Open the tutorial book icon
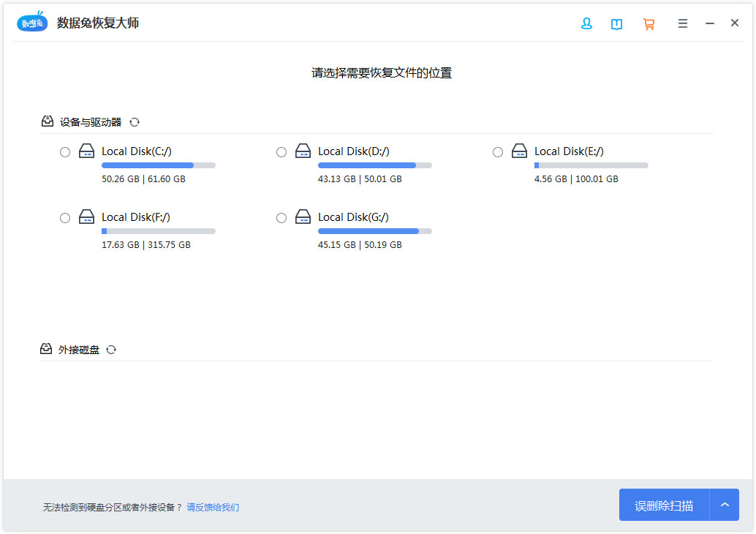 pos(617,23)
